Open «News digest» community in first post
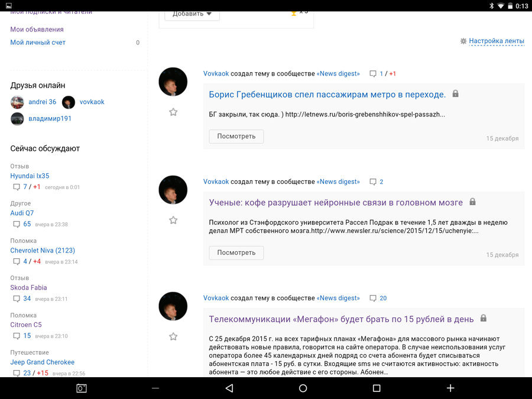Viewport: 532px width, 399px height. (x=338, y=74)
